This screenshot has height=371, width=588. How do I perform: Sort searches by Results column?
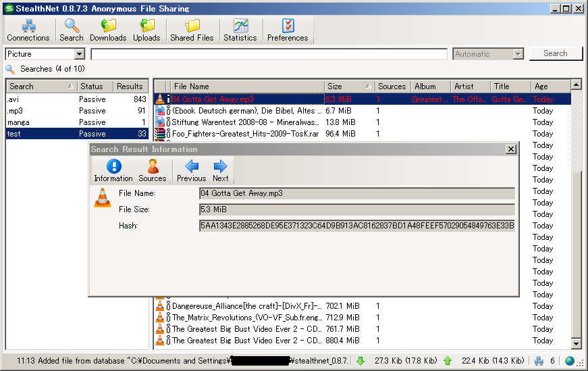[130, 86]
